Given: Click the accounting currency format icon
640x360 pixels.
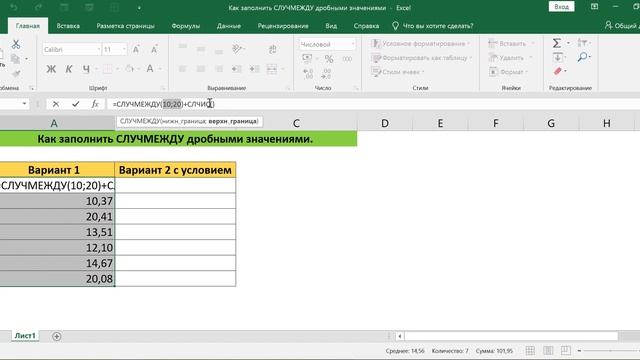Looking at the screenshot, I should [x=307, y=59].
